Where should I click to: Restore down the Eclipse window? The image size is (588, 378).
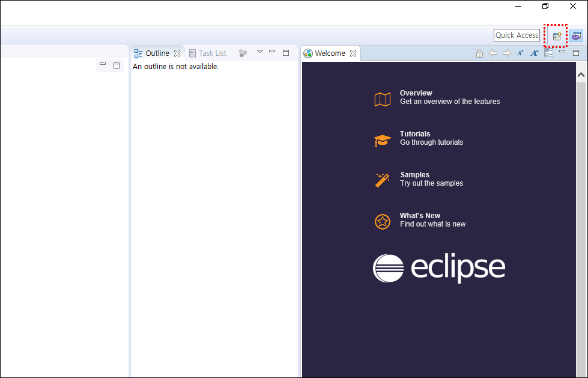pyautogui.click(x=545, y=7)
